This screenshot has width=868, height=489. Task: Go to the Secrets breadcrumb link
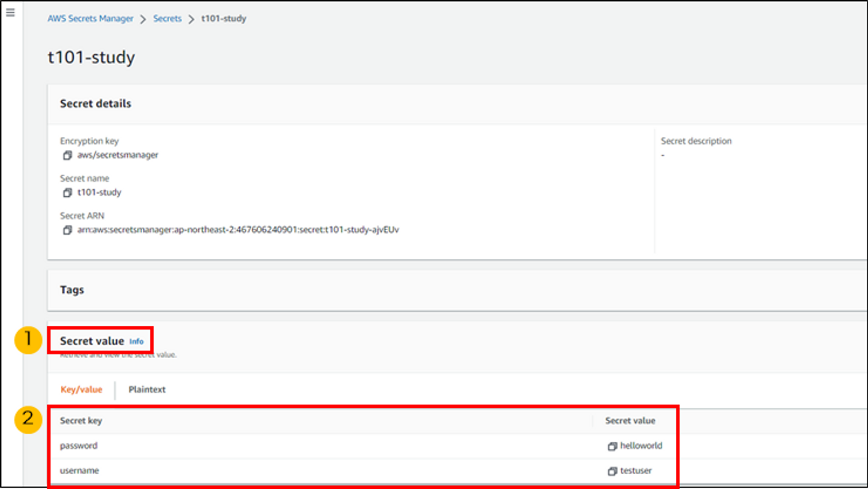pyautogui.click(x=167, y=19)
